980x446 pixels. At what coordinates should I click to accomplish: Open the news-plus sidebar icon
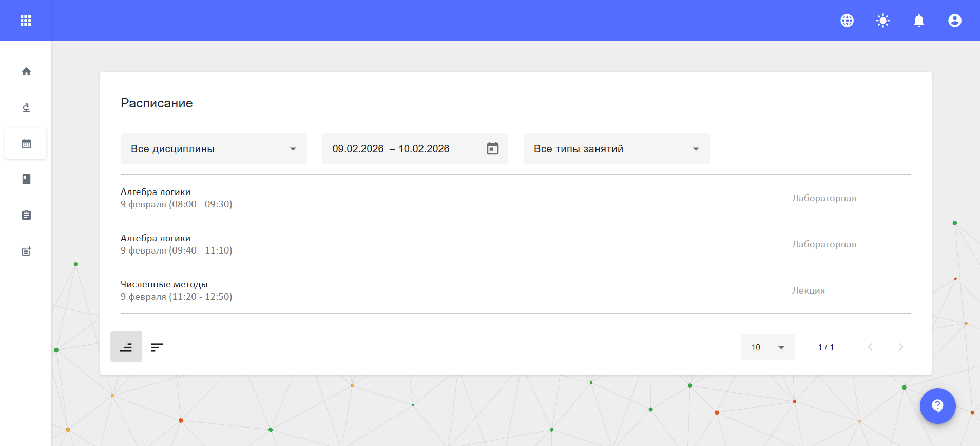(x=26, y=251)
